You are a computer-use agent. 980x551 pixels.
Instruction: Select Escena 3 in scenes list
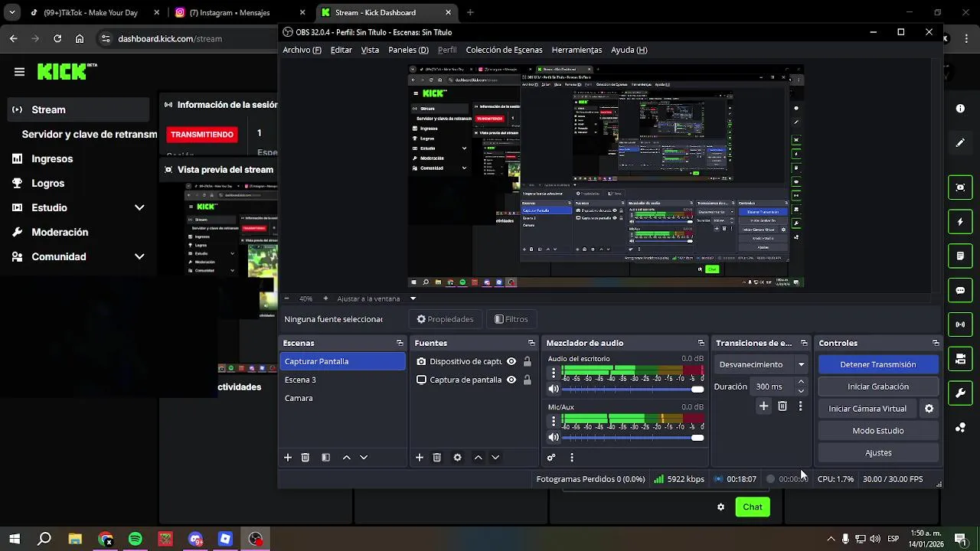(x=342, y=380)
